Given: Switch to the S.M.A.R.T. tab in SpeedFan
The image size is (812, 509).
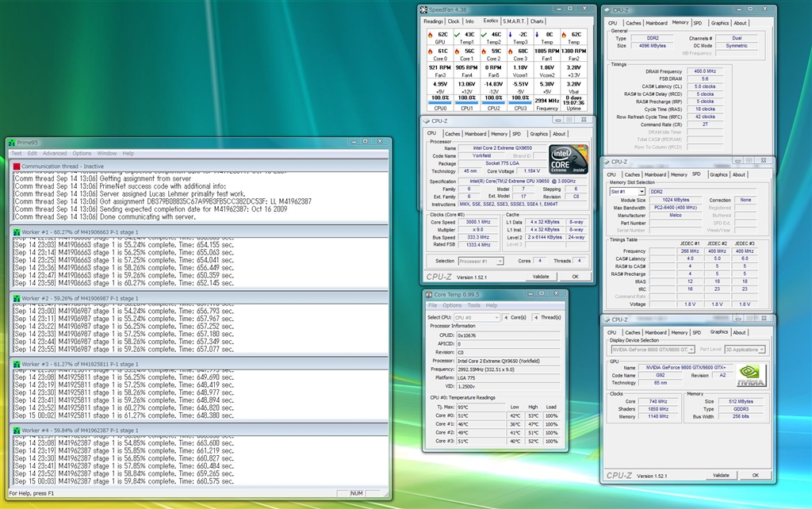Looking at the screenshot, I should point(514,21).
